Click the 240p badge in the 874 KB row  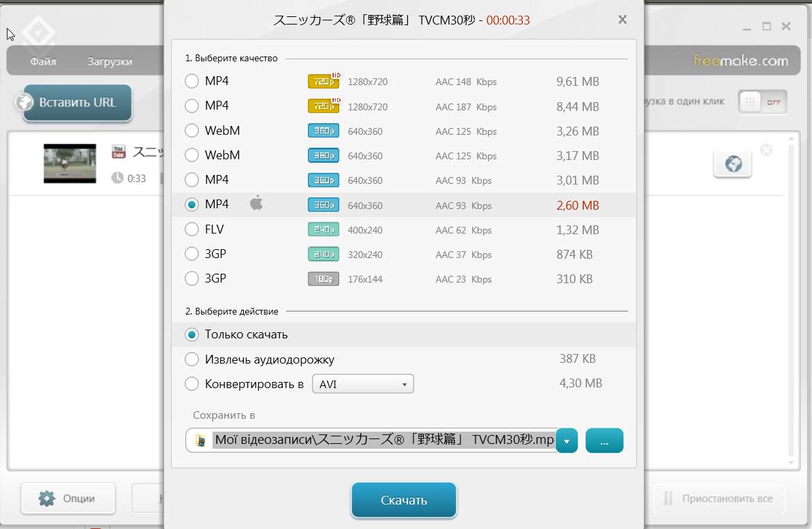pyautogui.click(x=324, y=254)
